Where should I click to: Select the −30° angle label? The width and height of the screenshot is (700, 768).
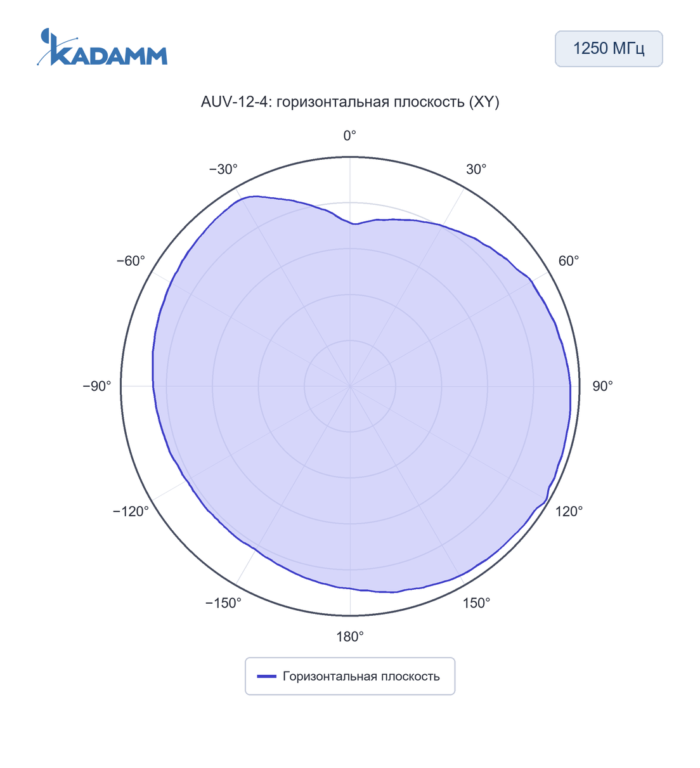223,169
